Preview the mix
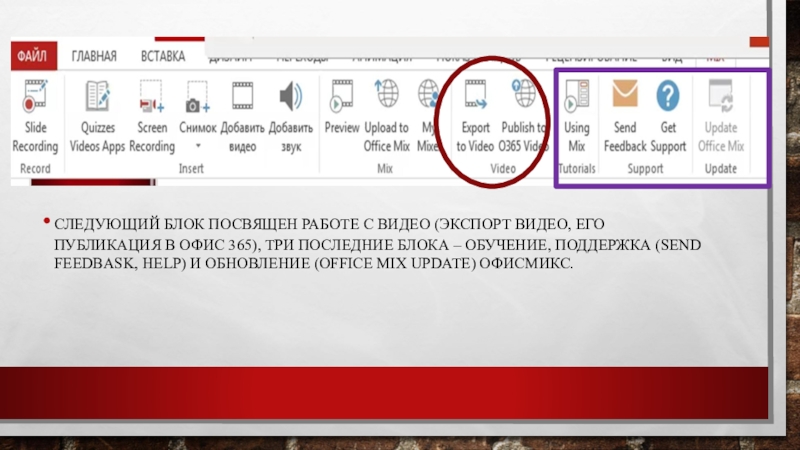The height and width of the screenshot is (450, 800). (342, 98)
